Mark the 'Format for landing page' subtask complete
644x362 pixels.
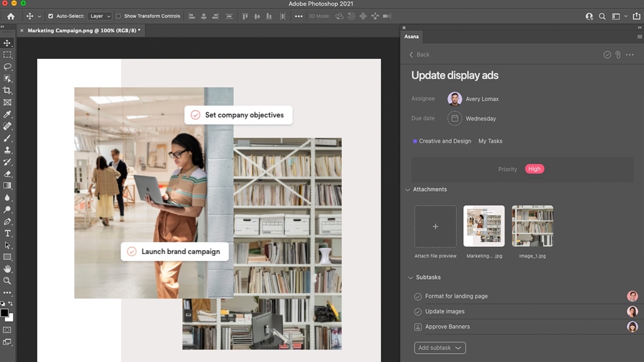418,297
